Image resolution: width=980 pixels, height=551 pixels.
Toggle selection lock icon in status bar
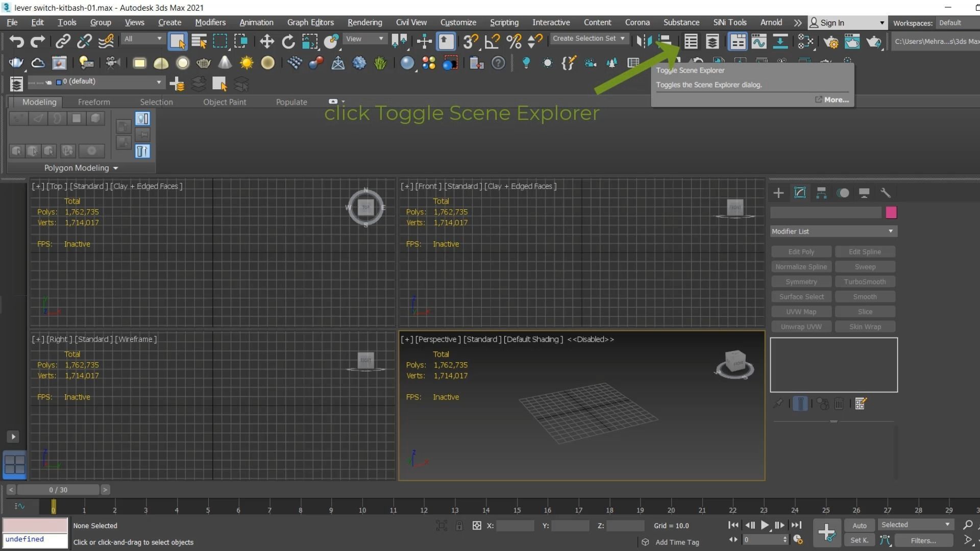(x=459, y=525)
